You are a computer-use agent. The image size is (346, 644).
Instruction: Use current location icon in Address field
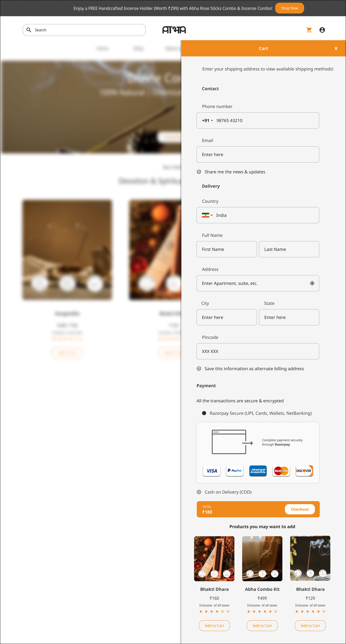pyautogui.click(x=312, y=283)
